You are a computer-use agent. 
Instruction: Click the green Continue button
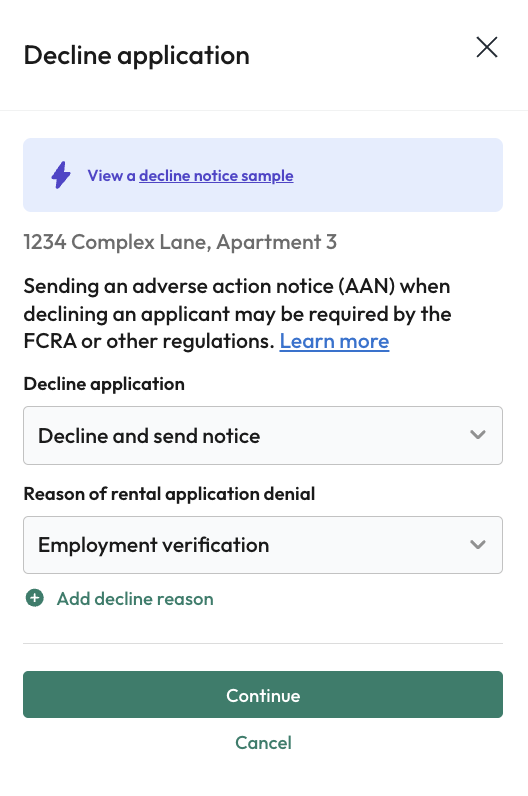pyautogui.click(x=263, y=694)
